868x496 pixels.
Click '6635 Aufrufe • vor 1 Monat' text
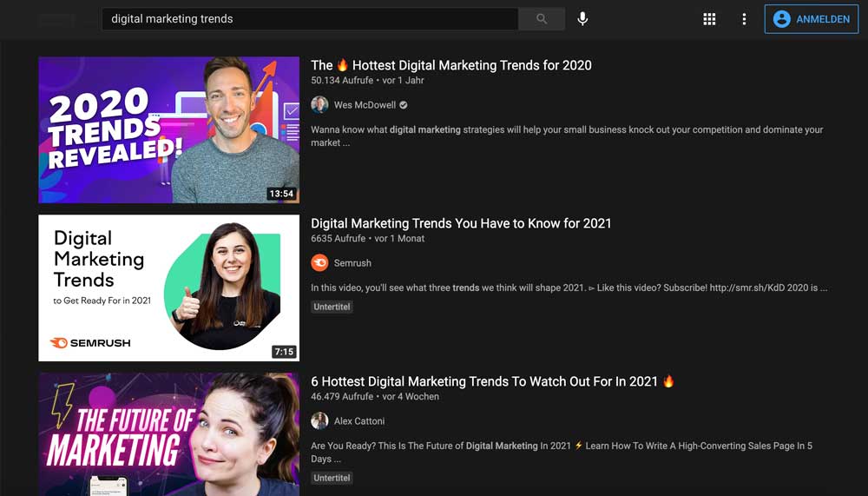(367, 238)
